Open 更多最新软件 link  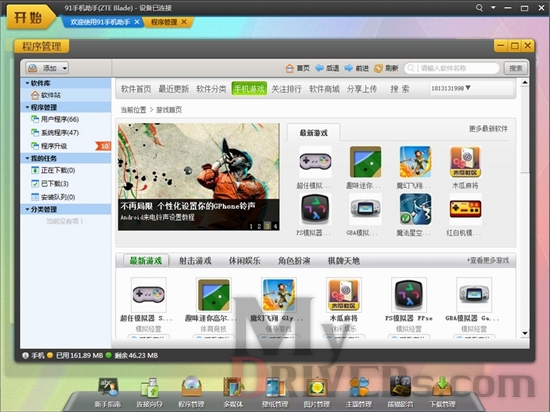pos(488,129)
